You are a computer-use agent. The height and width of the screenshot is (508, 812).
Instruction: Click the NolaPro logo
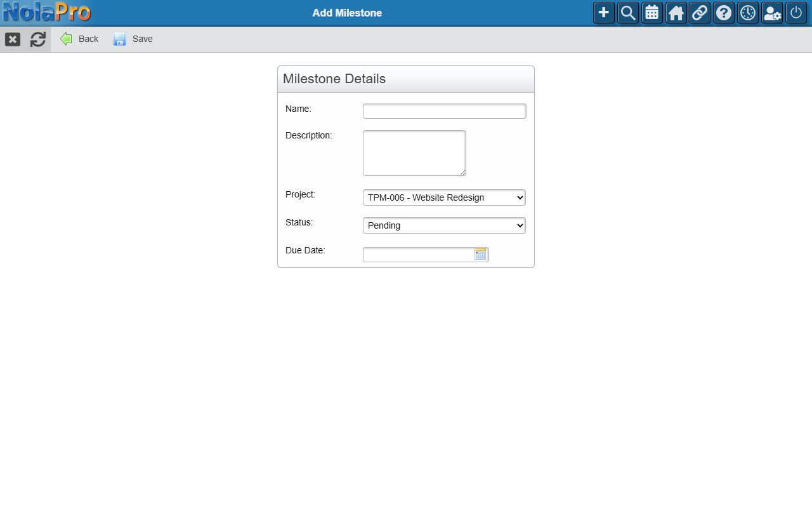pos(46,13)
